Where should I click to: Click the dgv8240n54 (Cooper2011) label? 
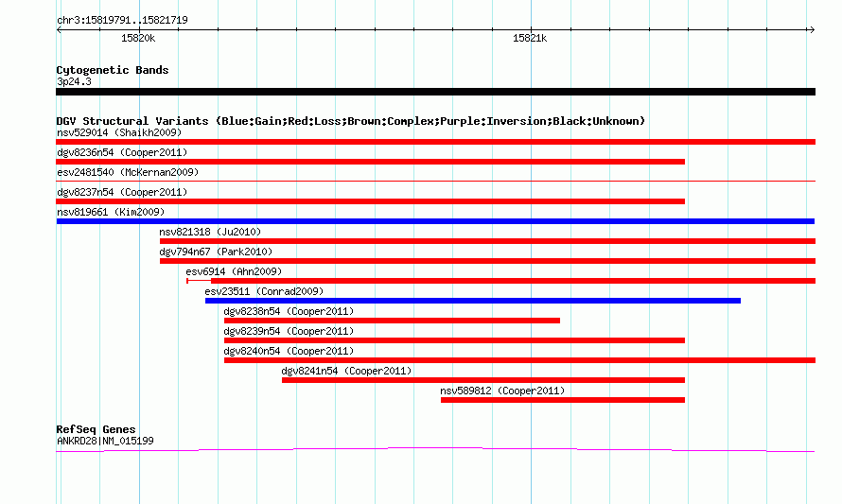pos(289,351)
